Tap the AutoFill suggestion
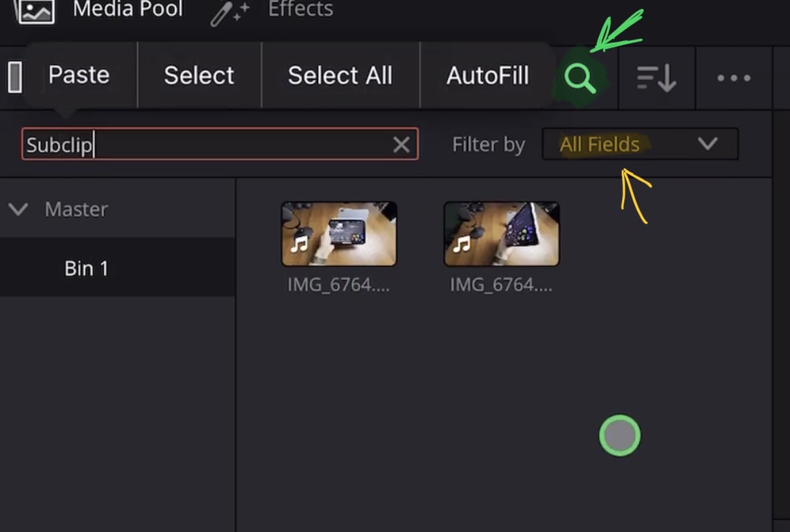 (x=487, y=75)
